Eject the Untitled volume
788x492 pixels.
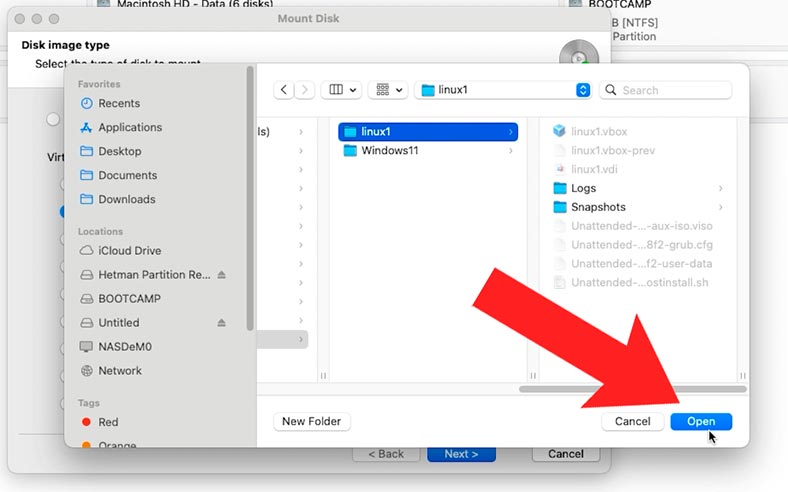(x=222, y=323)
